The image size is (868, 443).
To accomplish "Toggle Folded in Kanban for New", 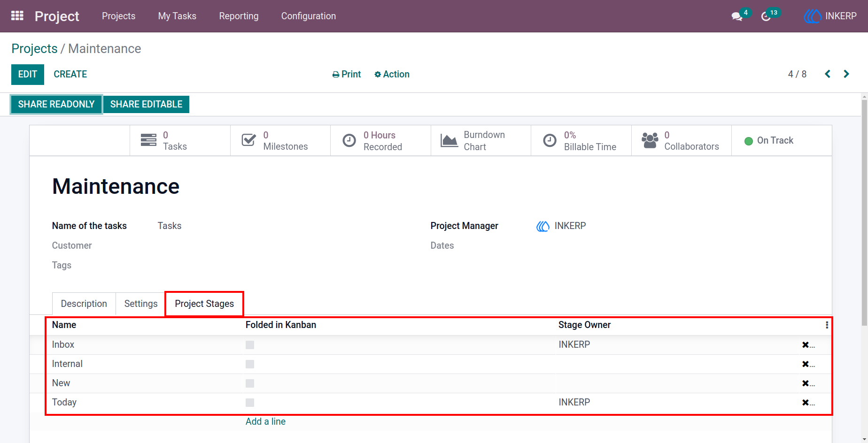I will pos(250,383).
